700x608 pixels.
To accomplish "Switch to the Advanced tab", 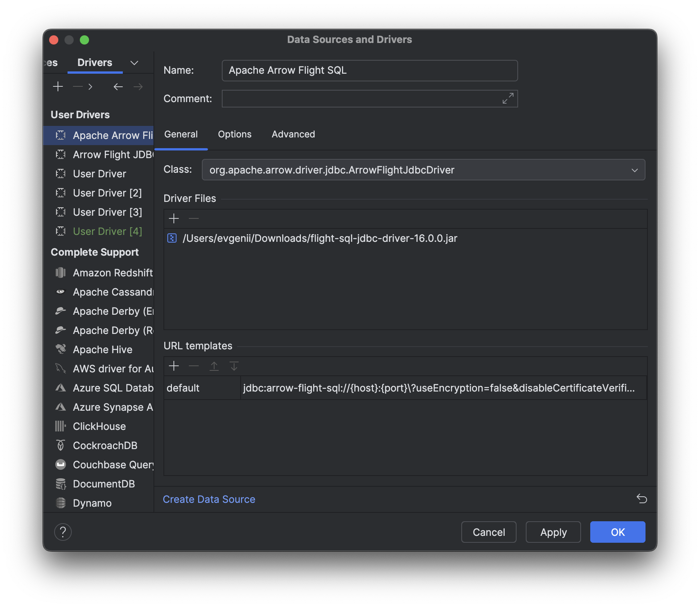I will click(x=293, y=134).
